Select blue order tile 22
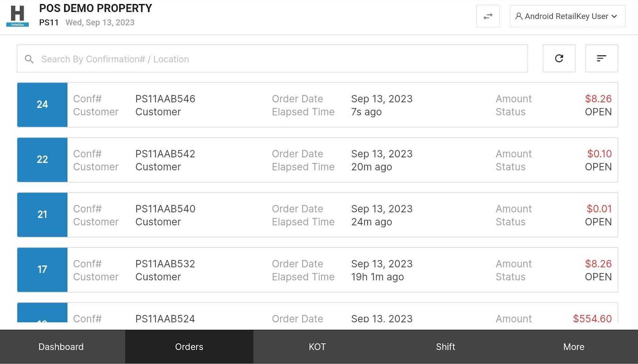Viewport: 638px width, 364px height. coord(42,160)
